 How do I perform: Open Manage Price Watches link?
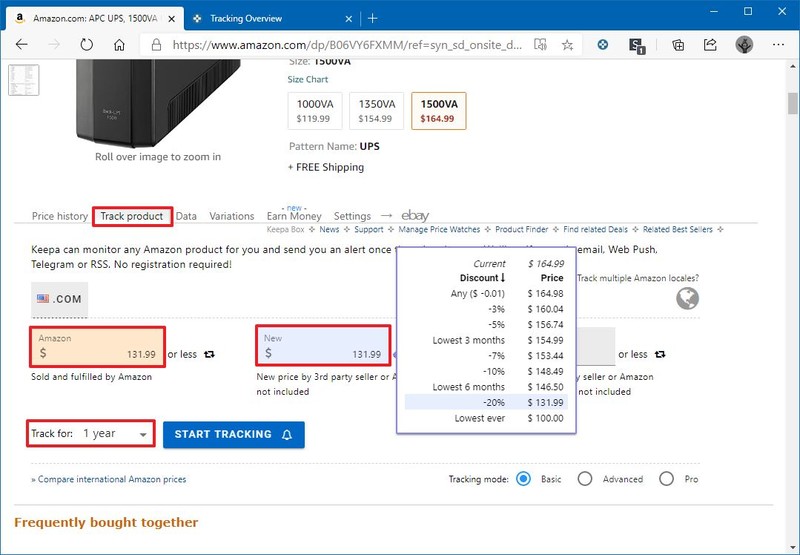pos(439,230)
